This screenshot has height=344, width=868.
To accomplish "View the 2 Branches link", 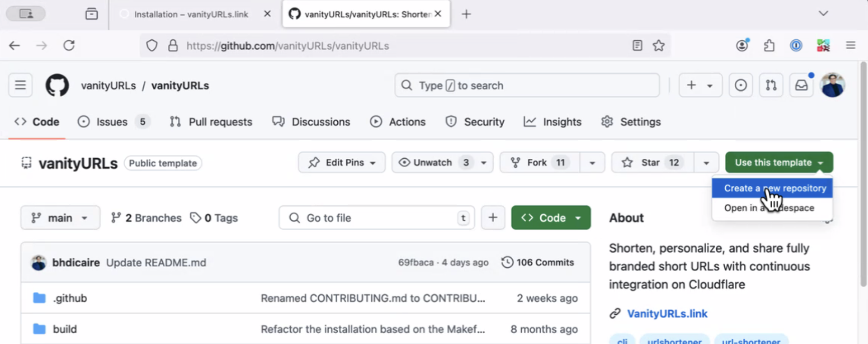I will coord(146,218).
